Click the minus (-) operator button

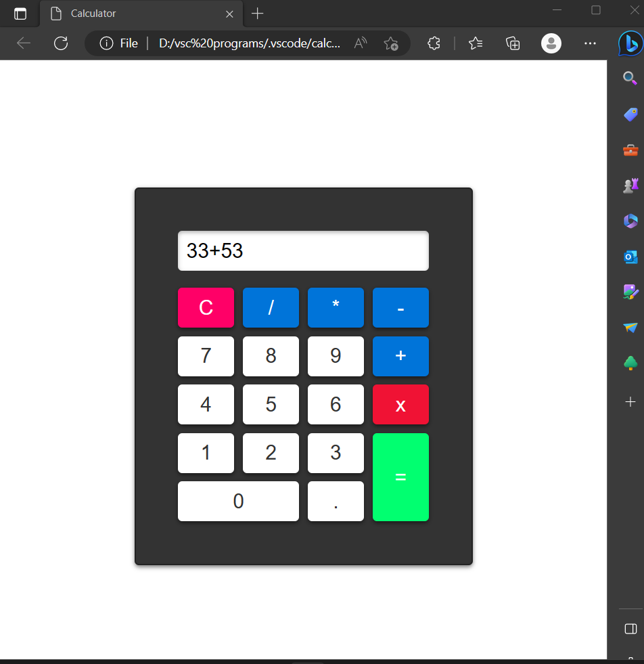point(400,307)
